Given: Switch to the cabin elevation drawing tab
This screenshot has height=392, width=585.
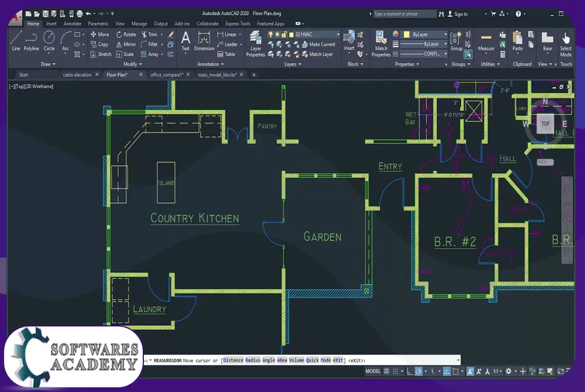Looking at the screenshot, I should click(77, 74).
